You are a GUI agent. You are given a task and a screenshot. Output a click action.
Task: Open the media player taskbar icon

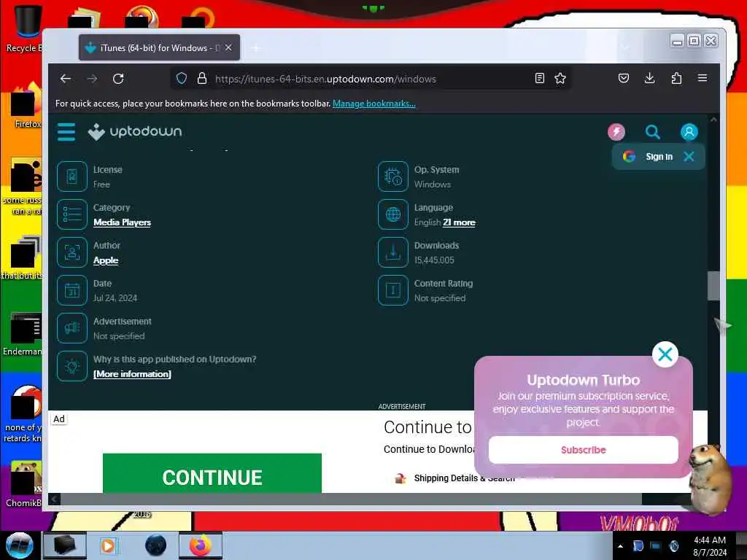108,545
